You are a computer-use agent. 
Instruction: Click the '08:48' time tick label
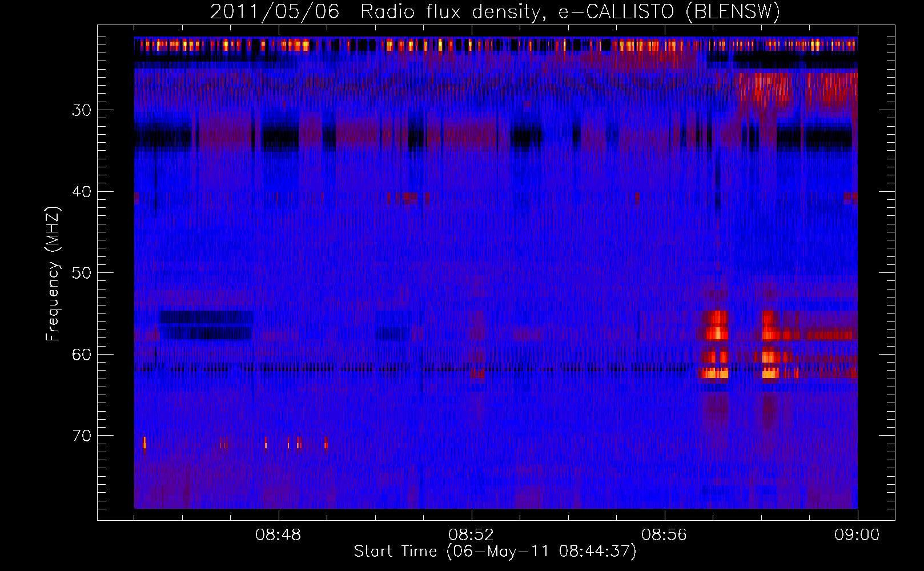click(x=278, y=535)
